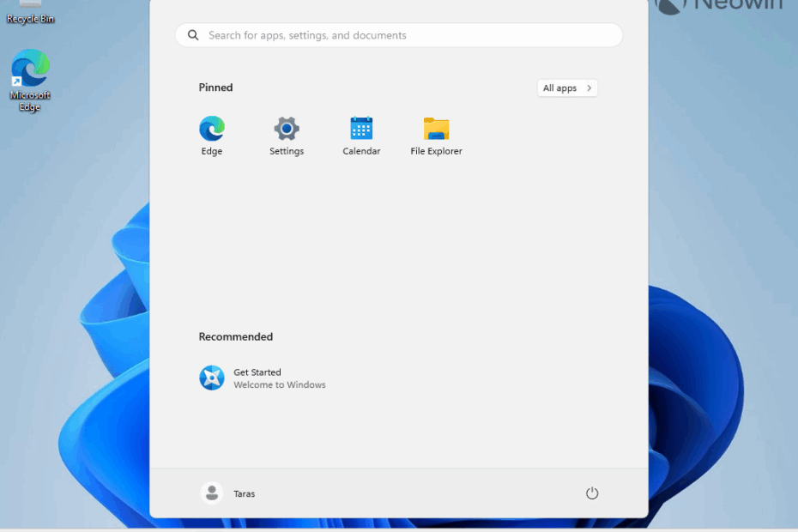Launch Settings from the pinned apps

287,129
